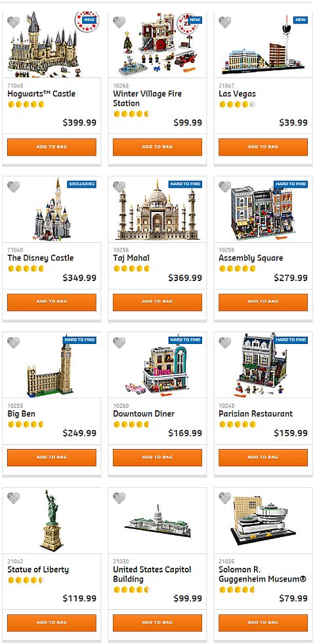Favorite the United States Capitol Building set
The image size is (315, 644).
coord(119,498)
